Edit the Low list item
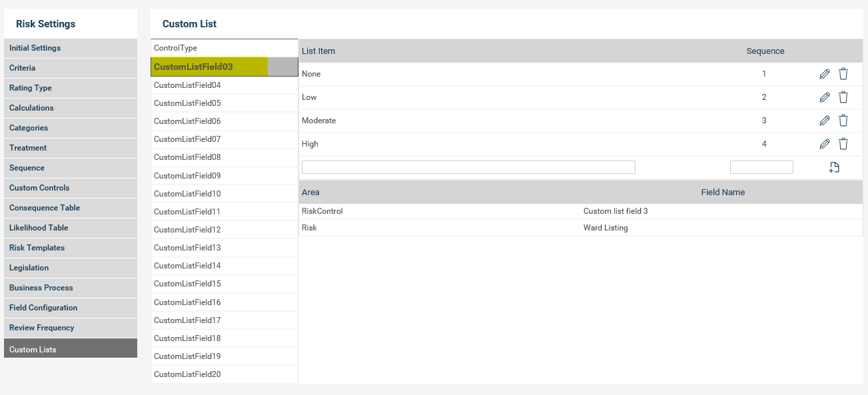The width and height of the screenshot is (868, 395). pyautogui.click(x=824, y=97)
